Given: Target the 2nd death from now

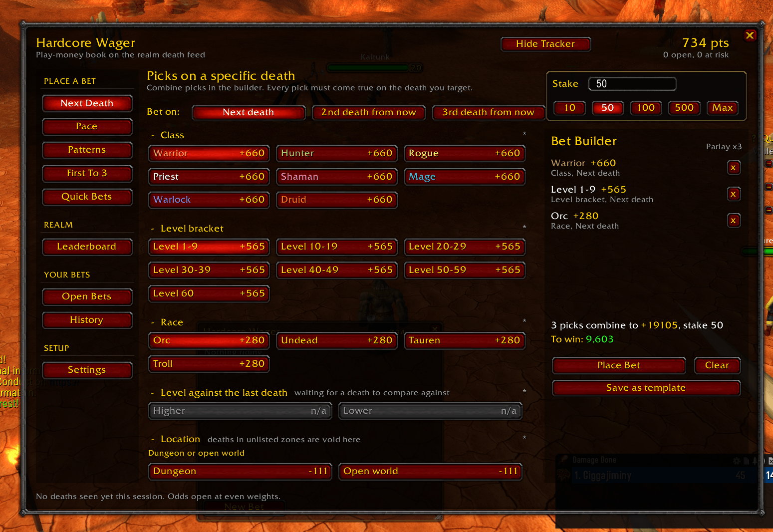Looking at the screenshot, I should click(x=369, y=113).
